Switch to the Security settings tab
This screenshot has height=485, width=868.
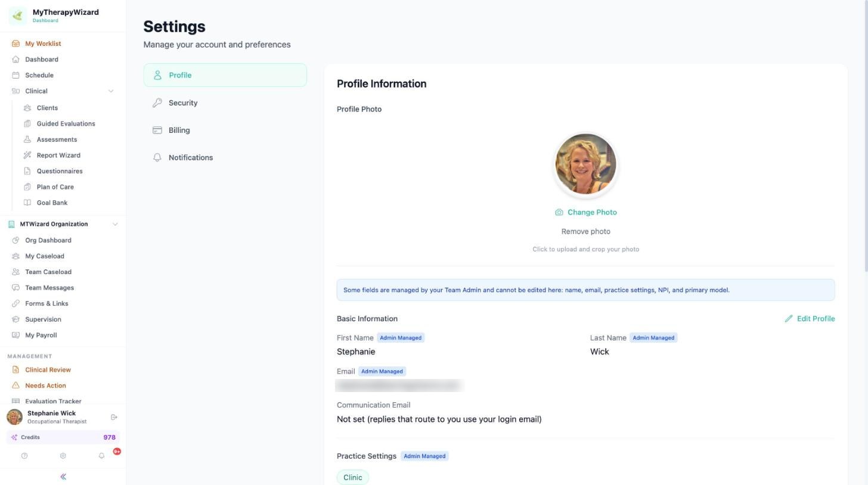point(225,103)
